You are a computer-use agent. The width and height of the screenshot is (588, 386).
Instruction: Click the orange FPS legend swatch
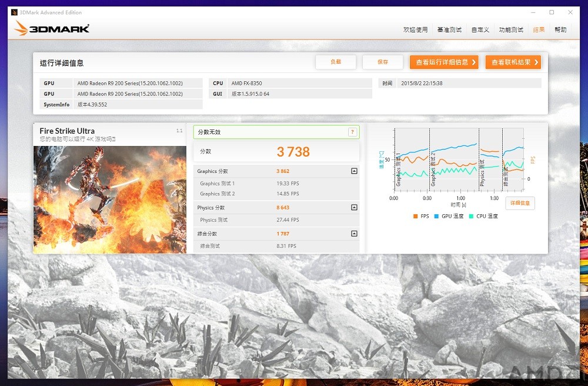click(x=415, y=216)
